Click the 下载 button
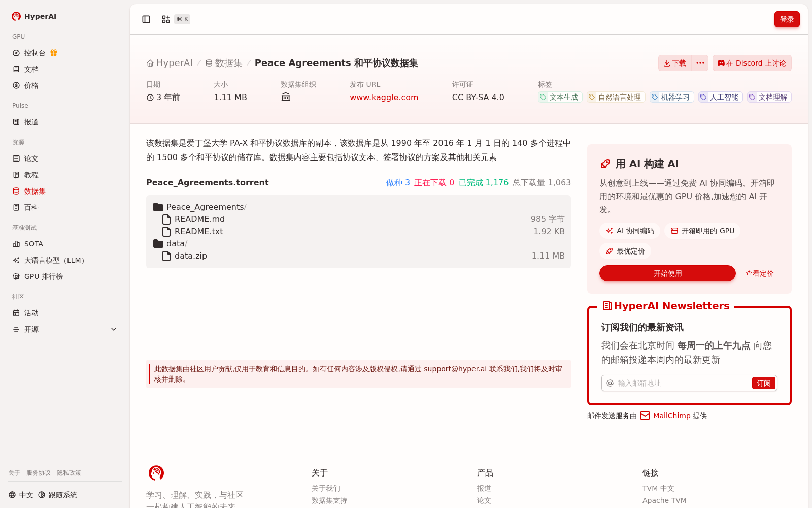The image size is (812, 508). tap(675, 63)
